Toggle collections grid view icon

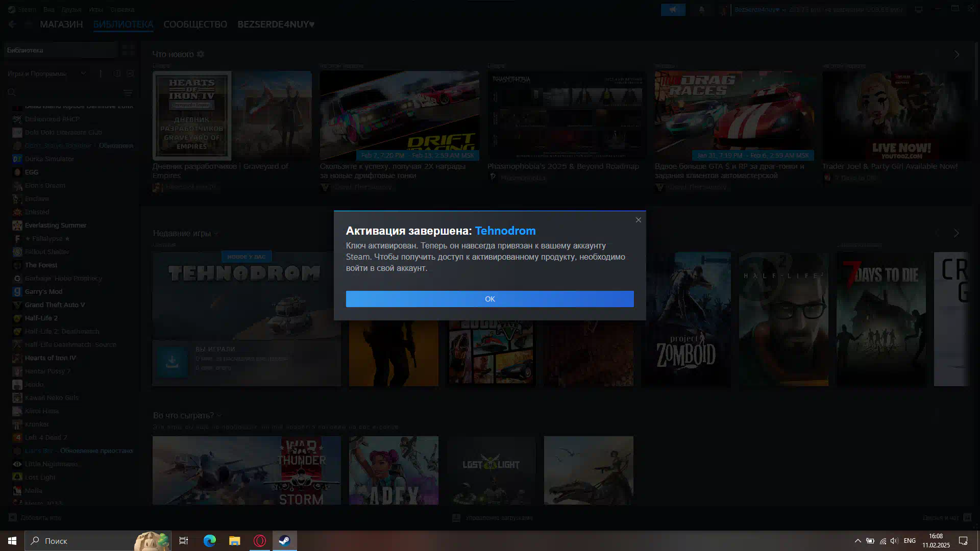tap(128, 50)
